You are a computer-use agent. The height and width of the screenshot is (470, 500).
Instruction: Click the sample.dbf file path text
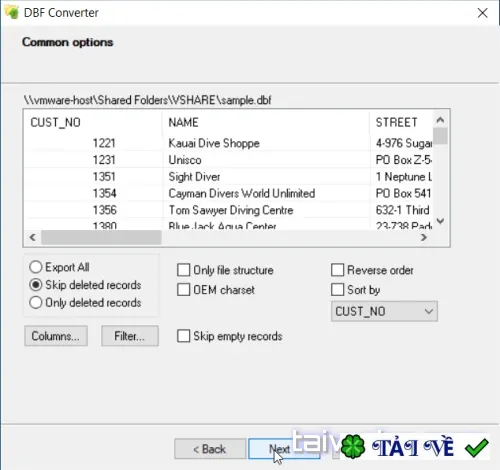147,100
